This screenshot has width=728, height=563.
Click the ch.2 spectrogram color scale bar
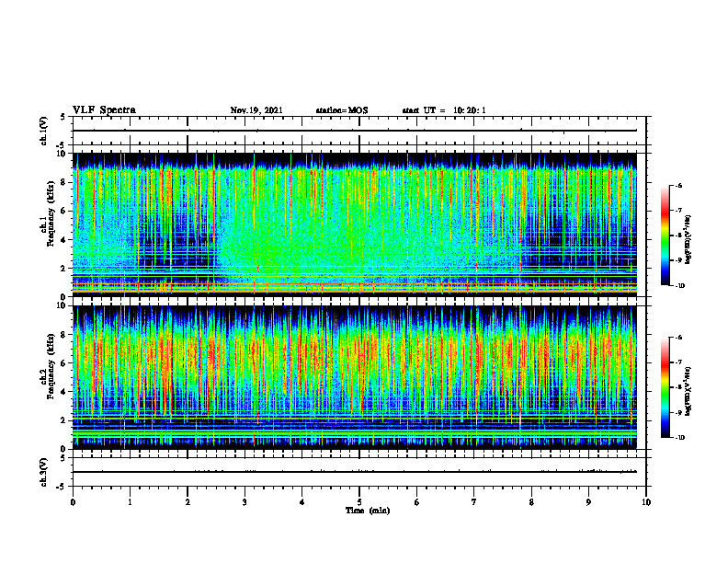(665, 387)
